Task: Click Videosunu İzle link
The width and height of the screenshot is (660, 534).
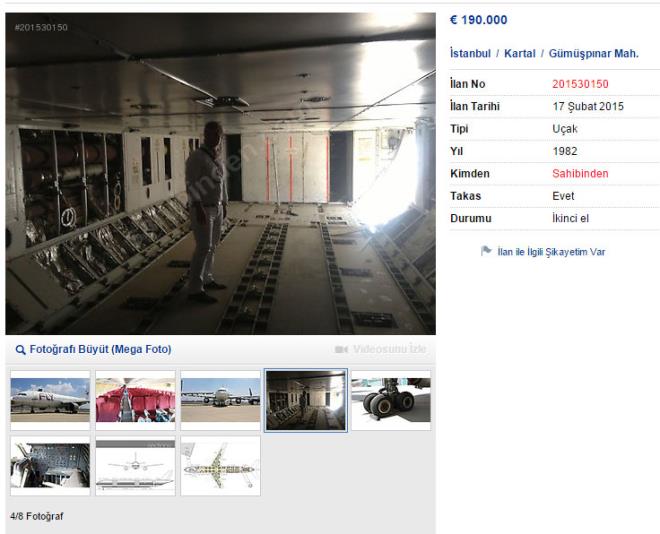Action: click(389, 349)
